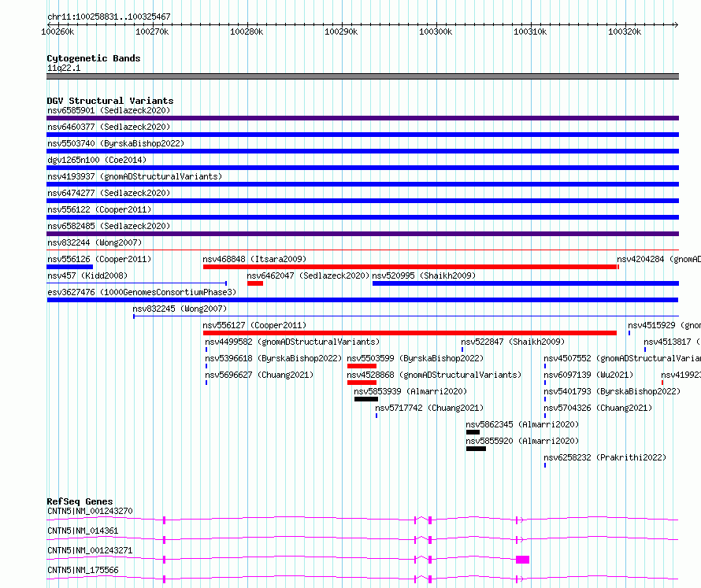Click the 100270k ruler tick label
The height and width of the screenshot is (588, 701).
coord(152,31)
